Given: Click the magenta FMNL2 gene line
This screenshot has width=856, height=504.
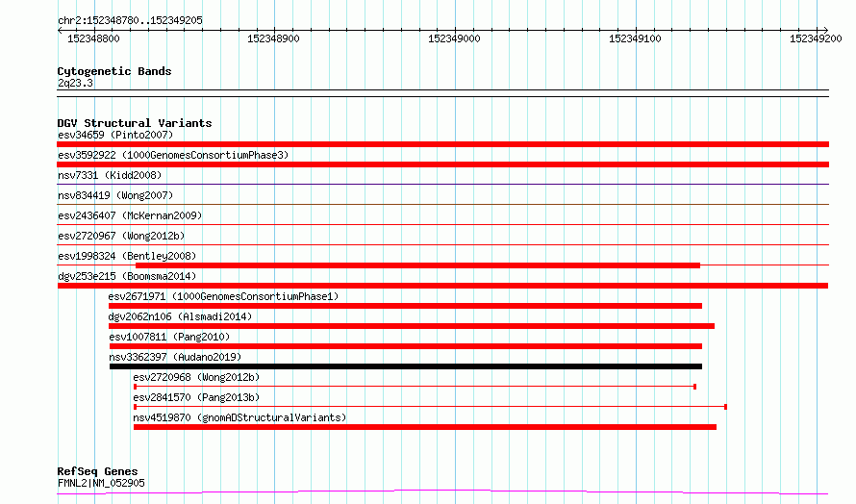Looking at the screenshot, I should (x=442, y=492).
